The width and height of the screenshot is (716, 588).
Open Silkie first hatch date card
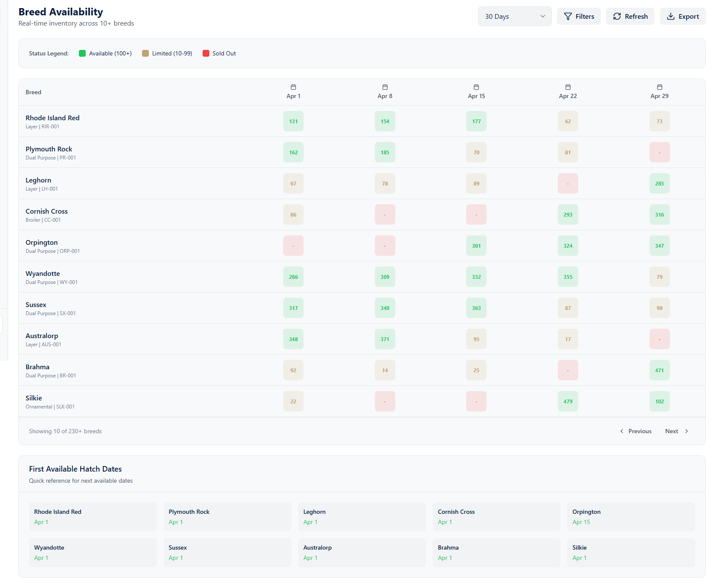[630, 553]
